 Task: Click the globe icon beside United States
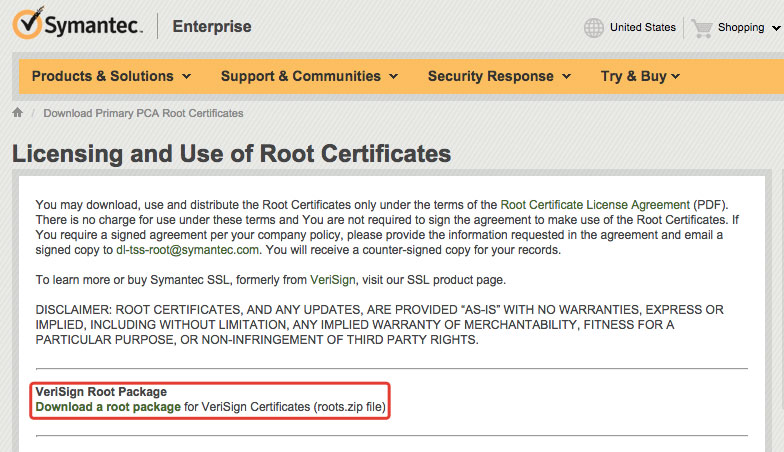[594, 28]
